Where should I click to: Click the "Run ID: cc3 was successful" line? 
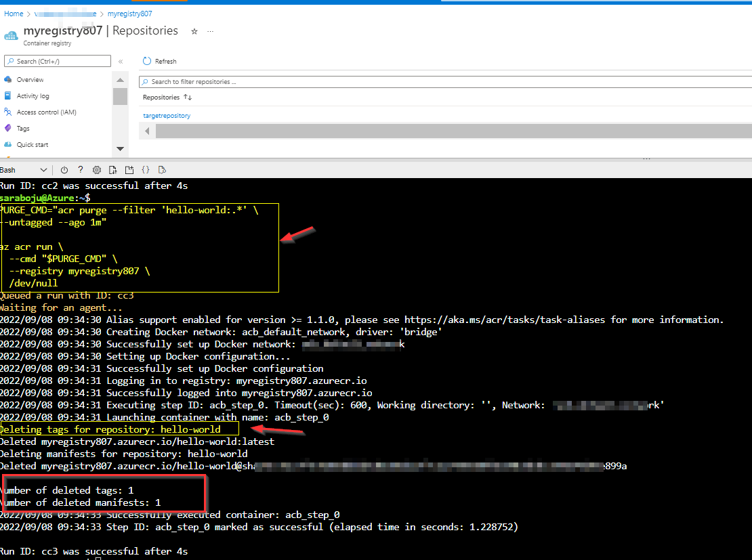93,551
